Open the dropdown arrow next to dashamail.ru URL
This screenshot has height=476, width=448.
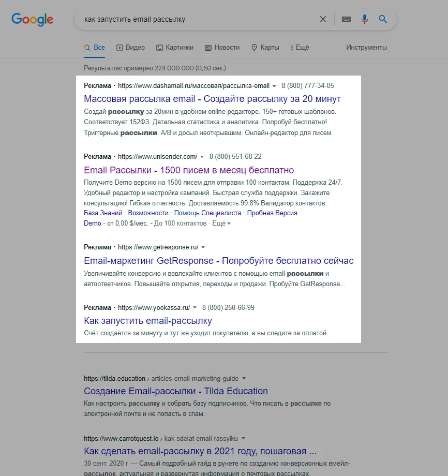274,86
